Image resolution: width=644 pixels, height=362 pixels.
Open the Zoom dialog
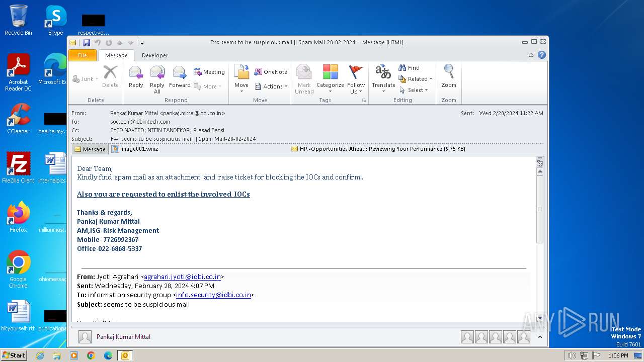(449, 77)
